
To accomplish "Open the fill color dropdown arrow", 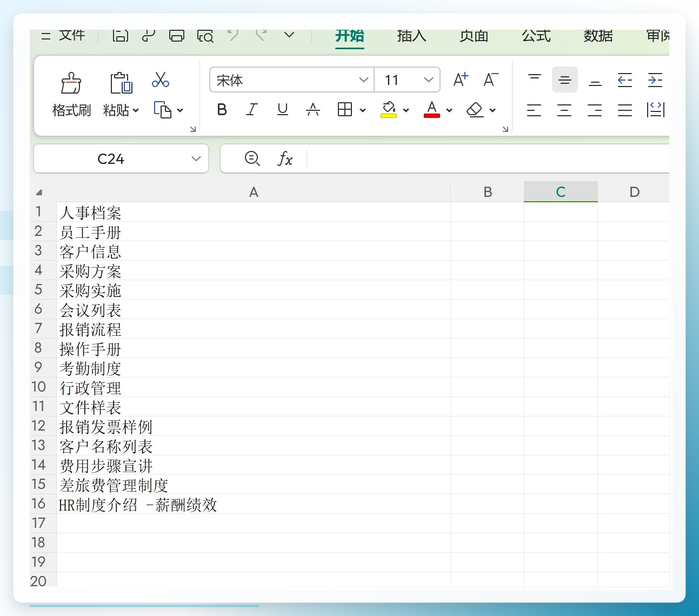I will 406,110.
